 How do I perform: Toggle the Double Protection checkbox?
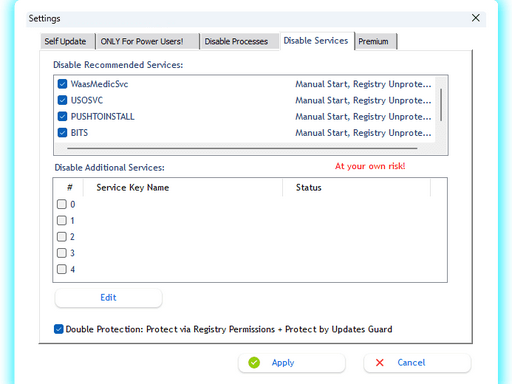[59, 329]
